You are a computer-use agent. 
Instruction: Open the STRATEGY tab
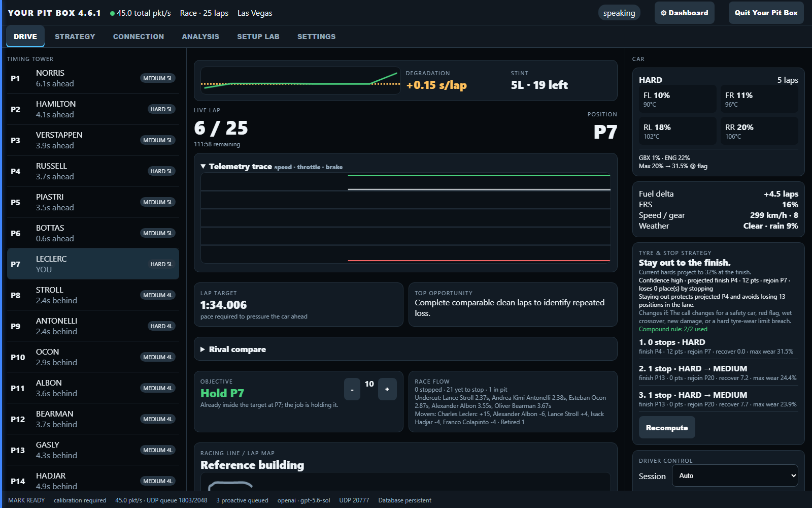pyautogui.click(x=75, y=37)
